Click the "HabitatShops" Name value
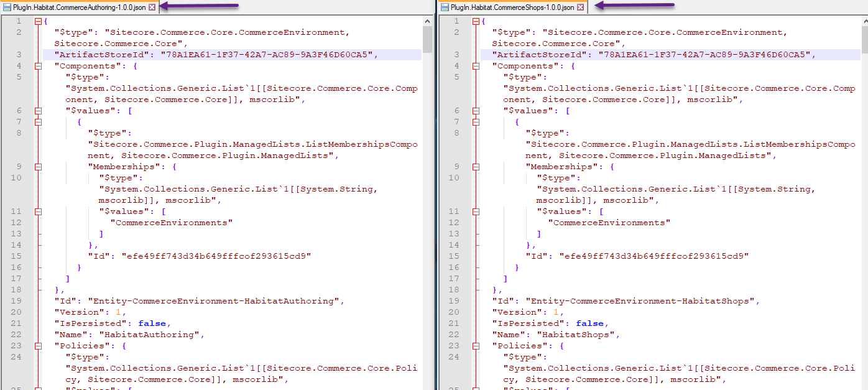 (x=576, y=335)
